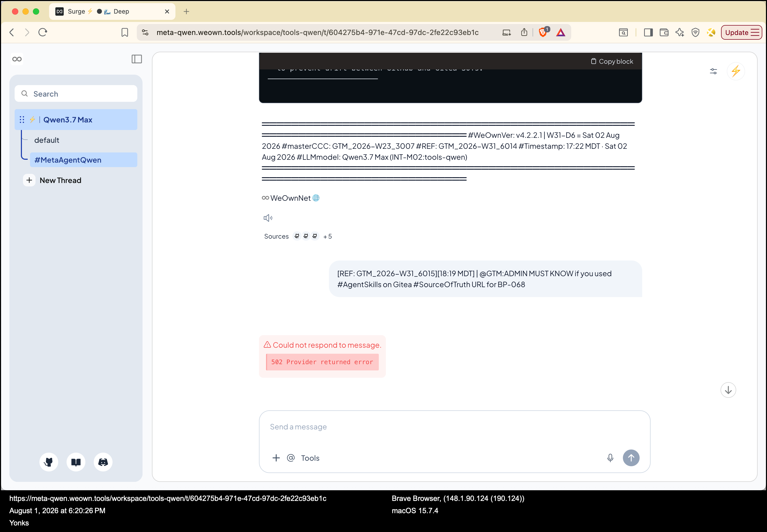Open site settings icon in address bar
The height and width of the screenshot is (532, 767).
145,32
